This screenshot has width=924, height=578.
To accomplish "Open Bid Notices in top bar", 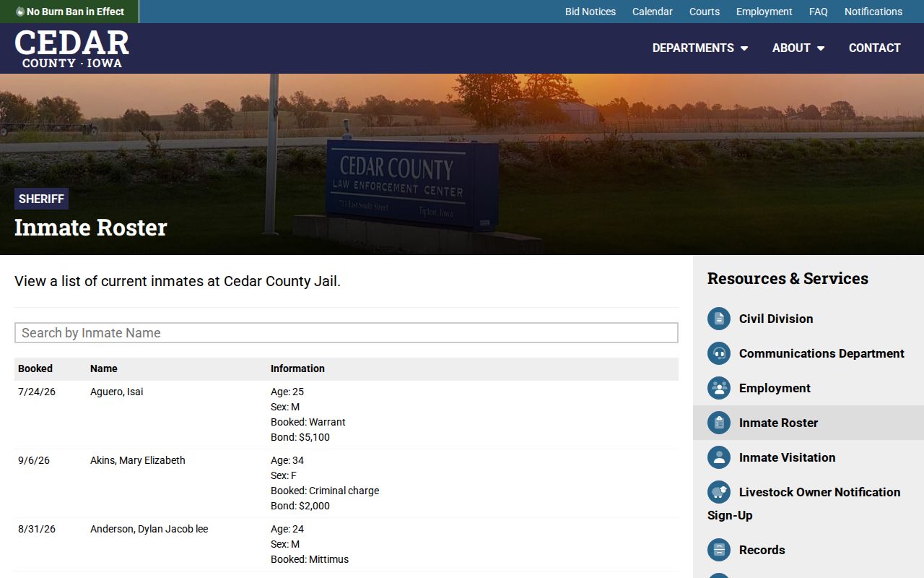I will click(x=590, y=12).
